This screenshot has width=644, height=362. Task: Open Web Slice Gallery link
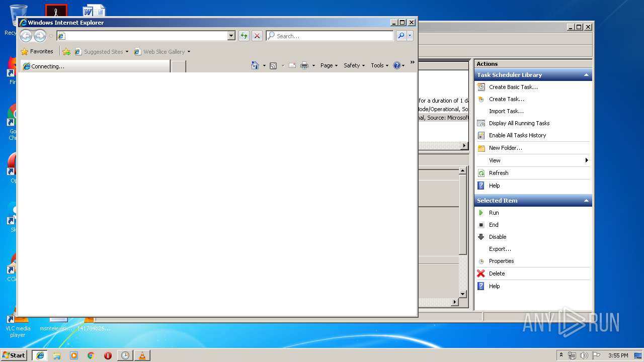point(162,51)
